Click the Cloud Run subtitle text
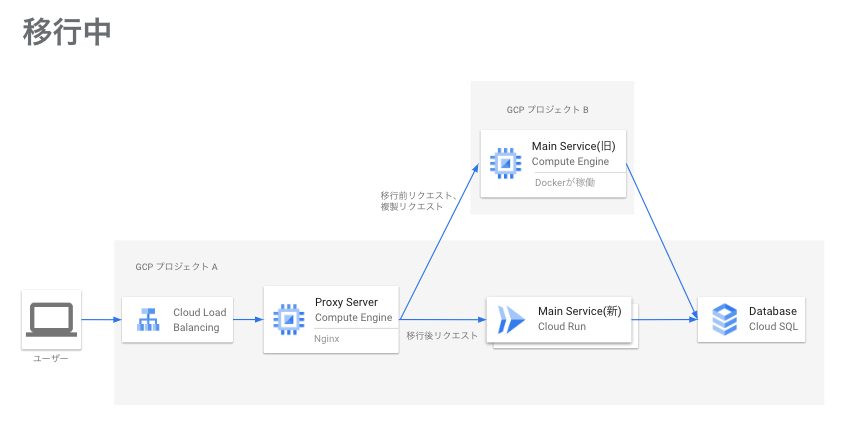Screen dimensions: 867x433 point(562,326)
